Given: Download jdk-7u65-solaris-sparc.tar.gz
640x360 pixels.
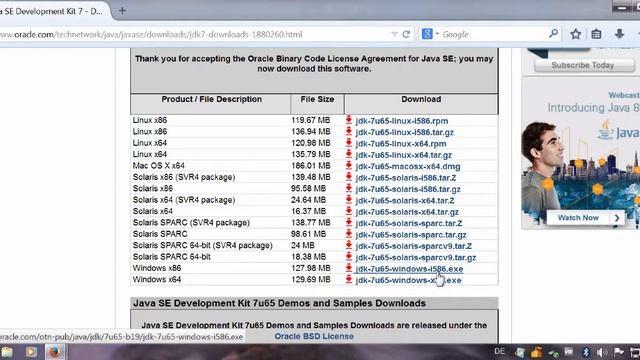Looking at the screenshot, I should (x=411, y=235).
